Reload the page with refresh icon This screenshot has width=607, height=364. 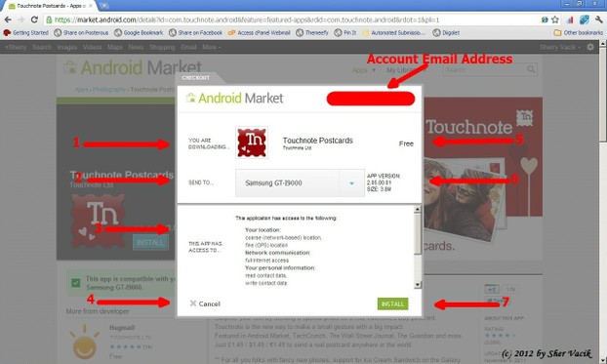[34, 20]
